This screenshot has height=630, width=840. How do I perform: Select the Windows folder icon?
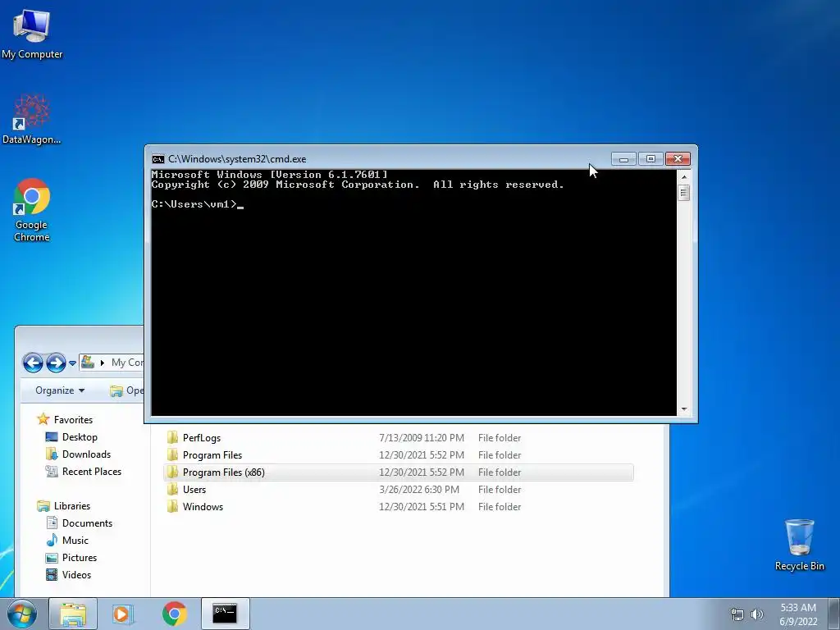pyautogui.click(x=172, y=506)
